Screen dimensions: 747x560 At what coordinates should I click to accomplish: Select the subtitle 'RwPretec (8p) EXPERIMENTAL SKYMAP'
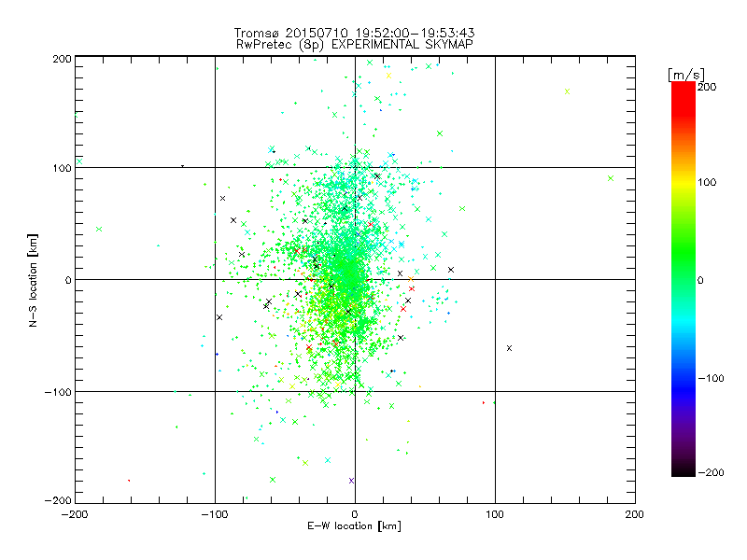pyautogui.click(x=355, y=45)
